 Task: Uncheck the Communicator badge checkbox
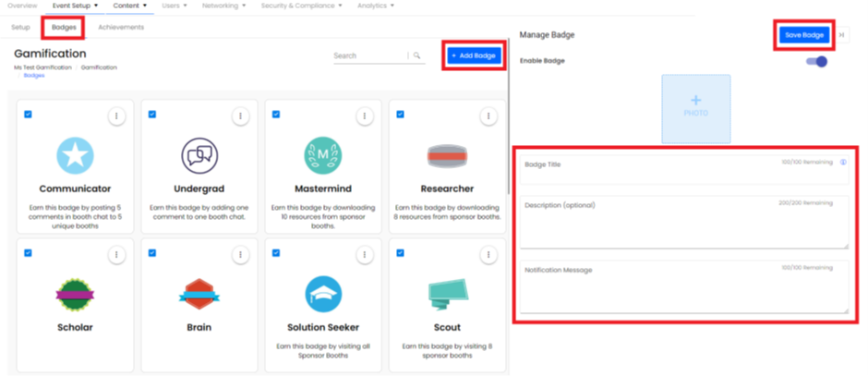point(29,115)
